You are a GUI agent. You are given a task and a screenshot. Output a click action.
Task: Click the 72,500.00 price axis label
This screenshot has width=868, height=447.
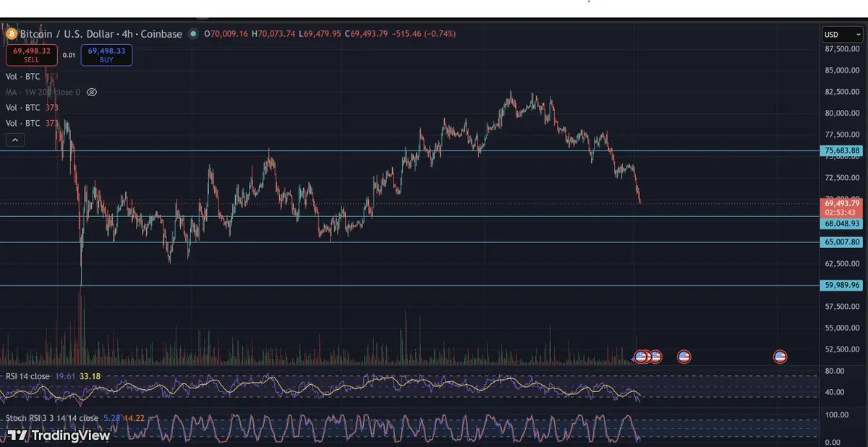(x=843, y=178)
